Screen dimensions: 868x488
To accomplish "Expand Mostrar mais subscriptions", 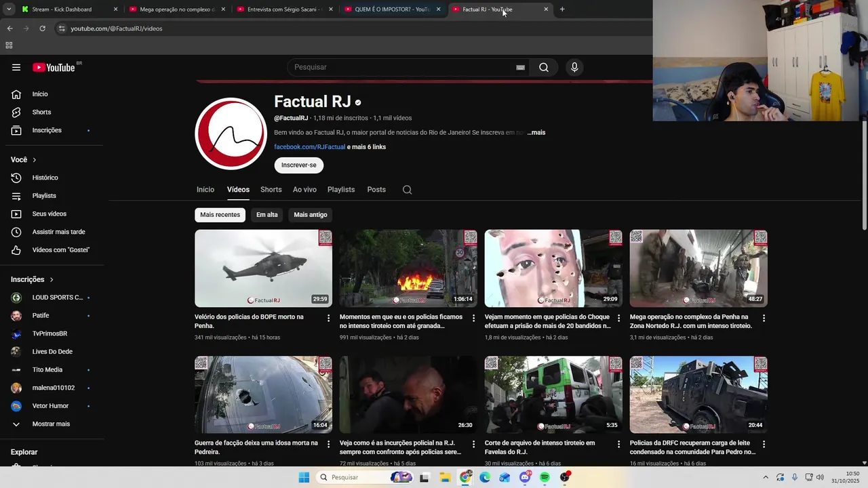I will (52, 424).
